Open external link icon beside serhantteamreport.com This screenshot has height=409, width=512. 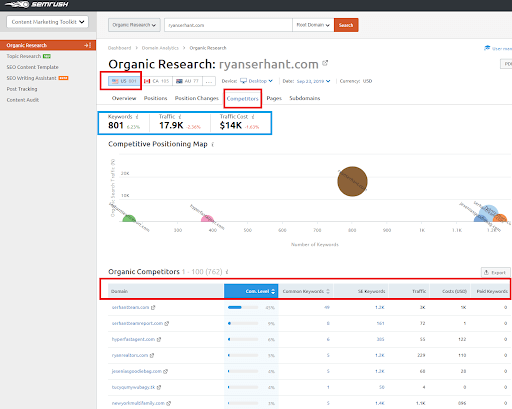[167, 323]
